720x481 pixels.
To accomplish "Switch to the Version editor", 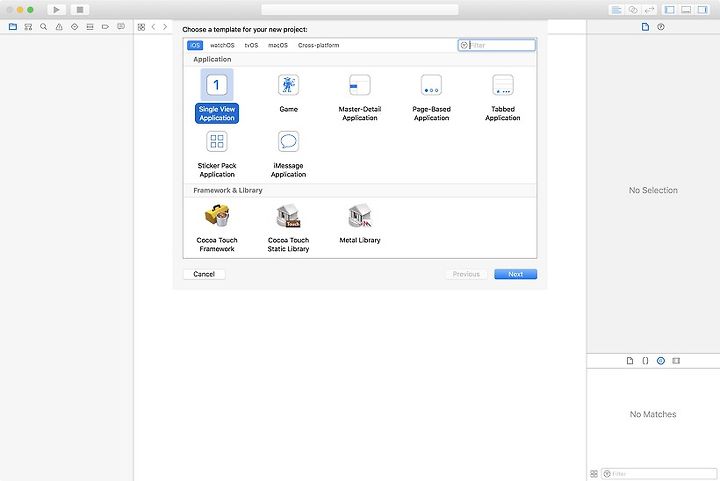I will click(x=649, y=10).
